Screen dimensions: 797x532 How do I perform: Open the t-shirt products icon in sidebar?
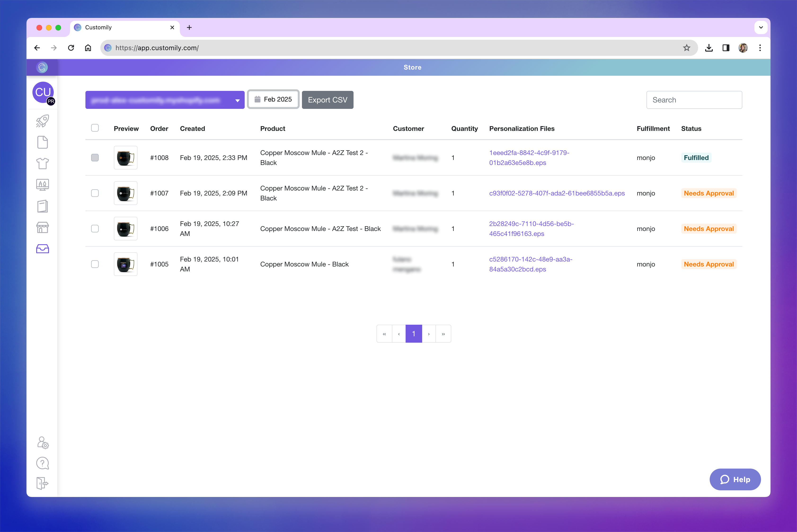(x=42, y=164)
